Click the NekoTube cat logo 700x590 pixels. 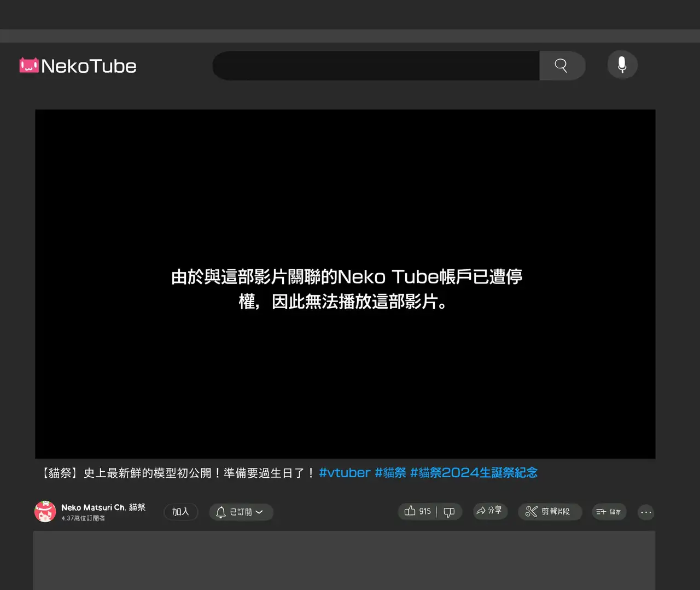[29, 66]
